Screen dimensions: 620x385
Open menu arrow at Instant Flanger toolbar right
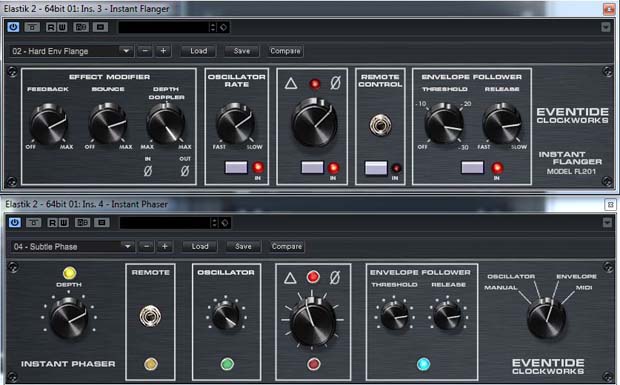[x=605, y=27]
